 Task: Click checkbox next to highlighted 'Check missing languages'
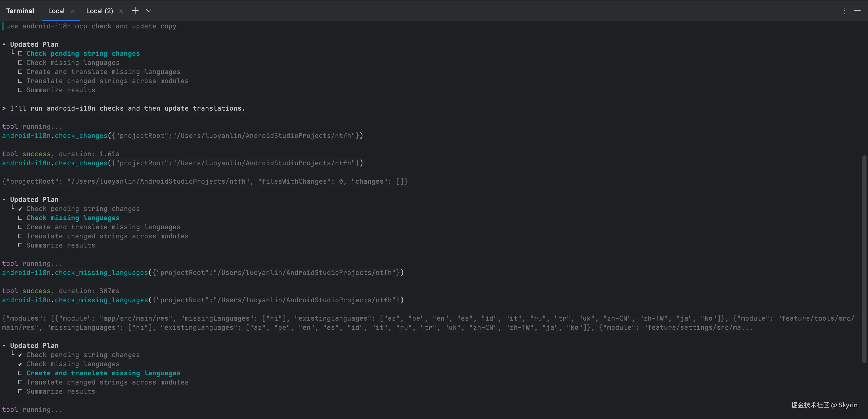(20, 218)
